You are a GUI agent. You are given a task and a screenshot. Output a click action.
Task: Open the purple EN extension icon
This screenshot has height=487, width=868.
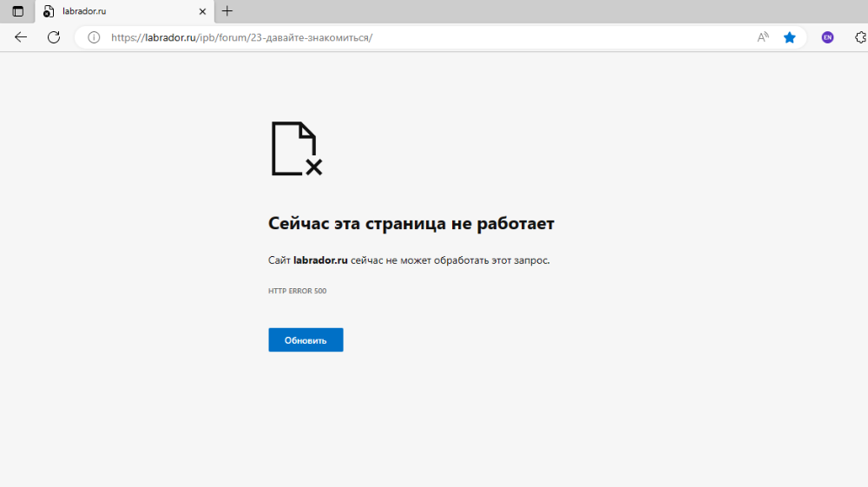[x=827, y=37]
